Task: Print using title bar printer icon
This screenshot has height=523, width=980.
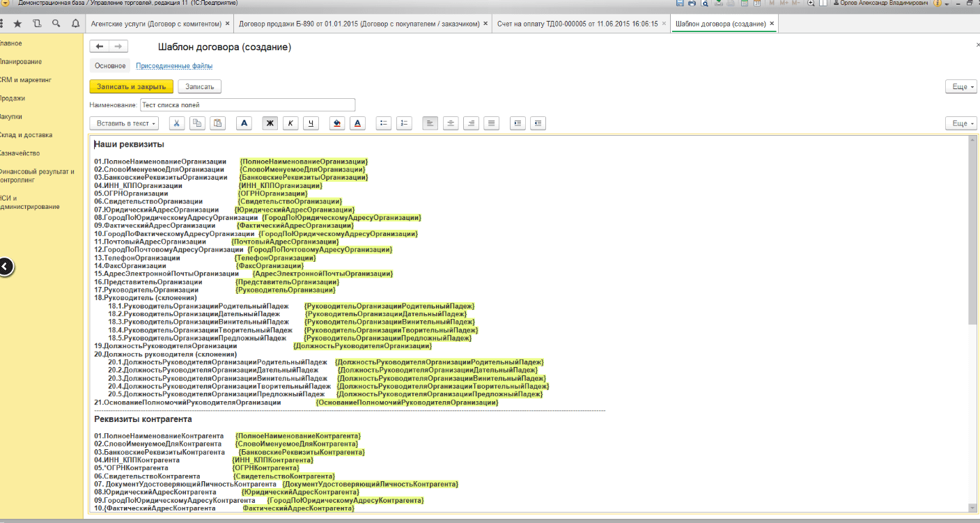Action: coord(692,3)
